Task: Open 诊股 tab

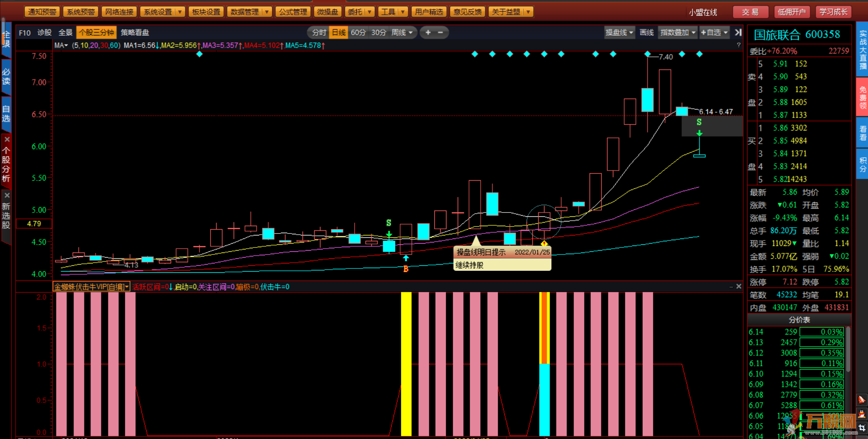Action: coord(44,33)
